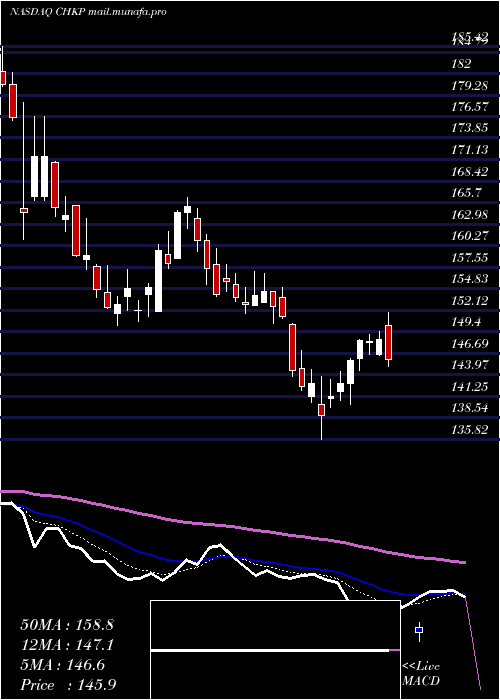Screen dimensions: 500x700
Task: Select the 149.4 price axis label
Action: coord(466,322)
